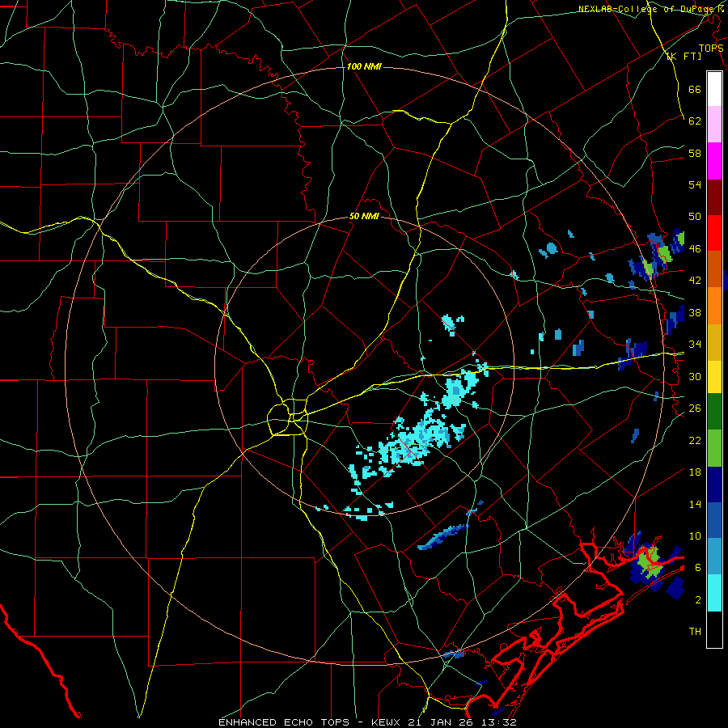This screenshot has height=728, width=728.
Task: Click the '100 NMI' range ring label
Action: (364, 67)
